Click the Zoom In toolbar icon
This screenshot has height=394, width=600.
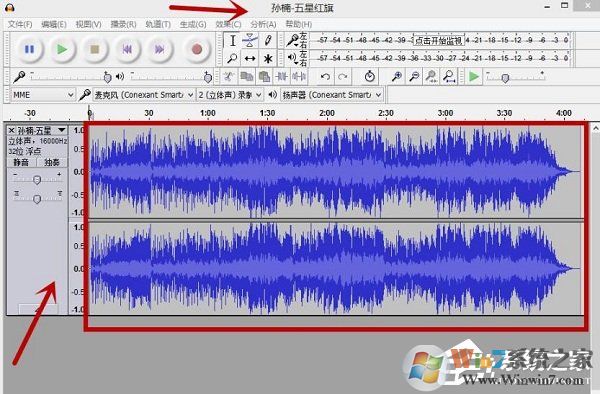[397, 77]
